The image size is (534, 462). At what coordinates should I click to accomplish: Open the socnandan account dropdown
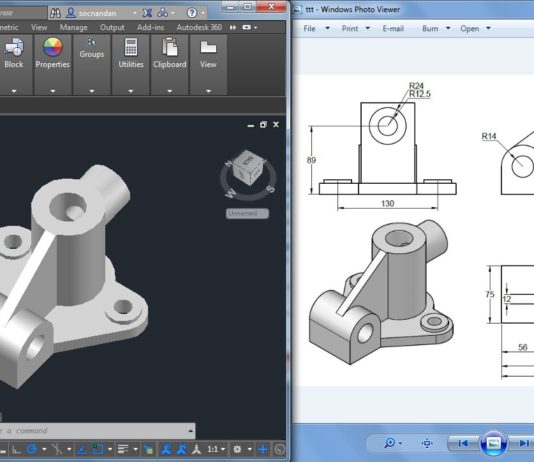[x=135, y=13]
